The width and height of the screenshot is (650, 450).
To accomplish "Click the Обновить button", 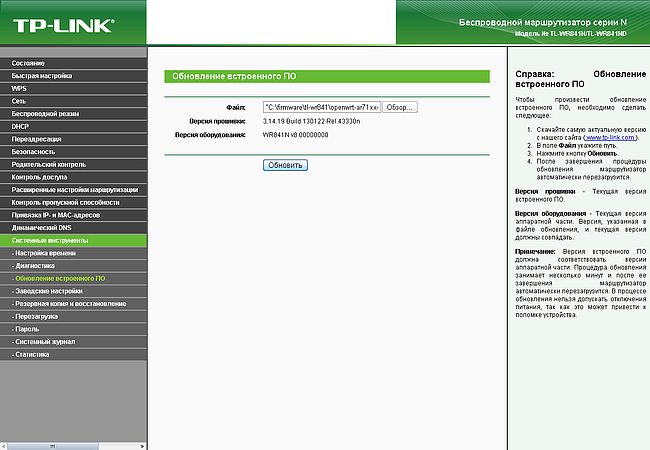I will [x=285, y=165].
